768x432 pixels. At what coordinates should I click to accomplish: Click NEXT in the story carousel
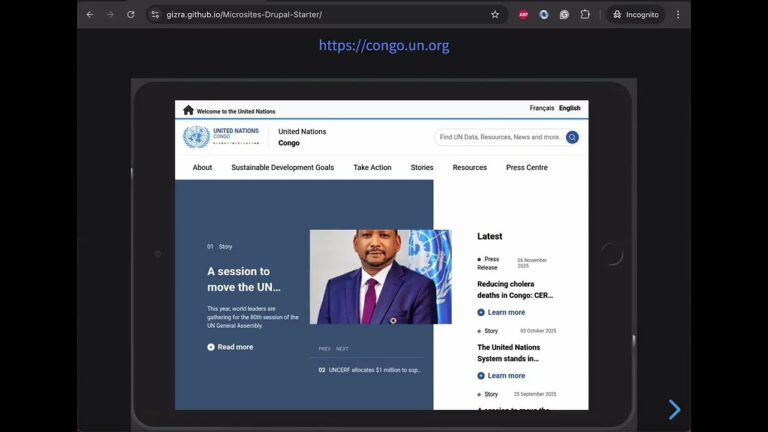(x=342, y=349)
